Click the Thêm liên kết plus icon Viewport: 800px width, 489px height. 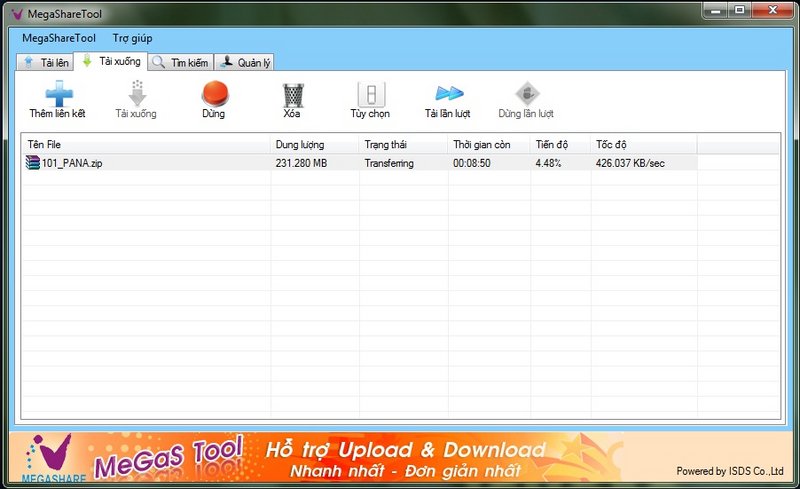coord(58,94)
